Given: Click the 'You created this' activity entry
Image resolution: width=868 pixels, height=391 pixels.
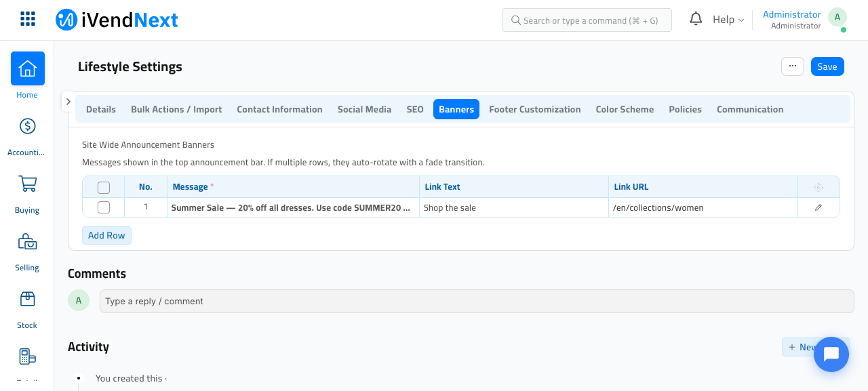Looking at the screenshot, I should click(130, 378).
